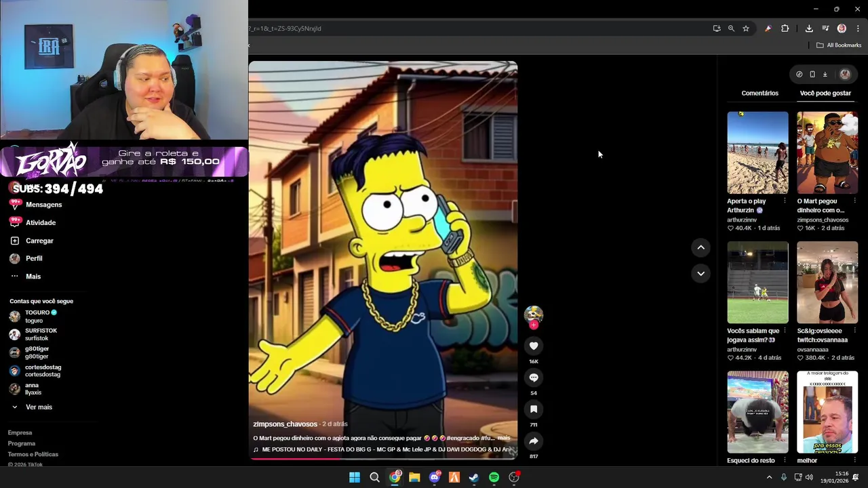This screenshot has height=488, width=868.
Task: Click the Programa footer link
Action: click(22, 443)
